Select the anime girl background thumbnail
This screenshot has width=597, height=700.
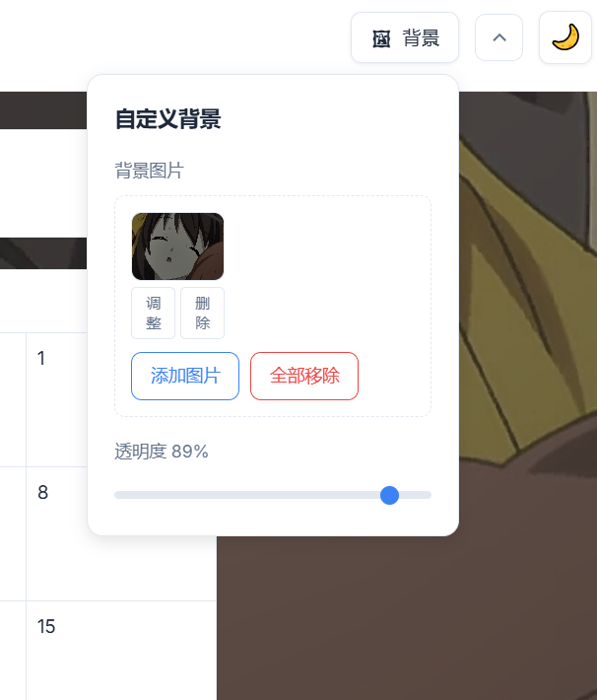pos(177,246)
